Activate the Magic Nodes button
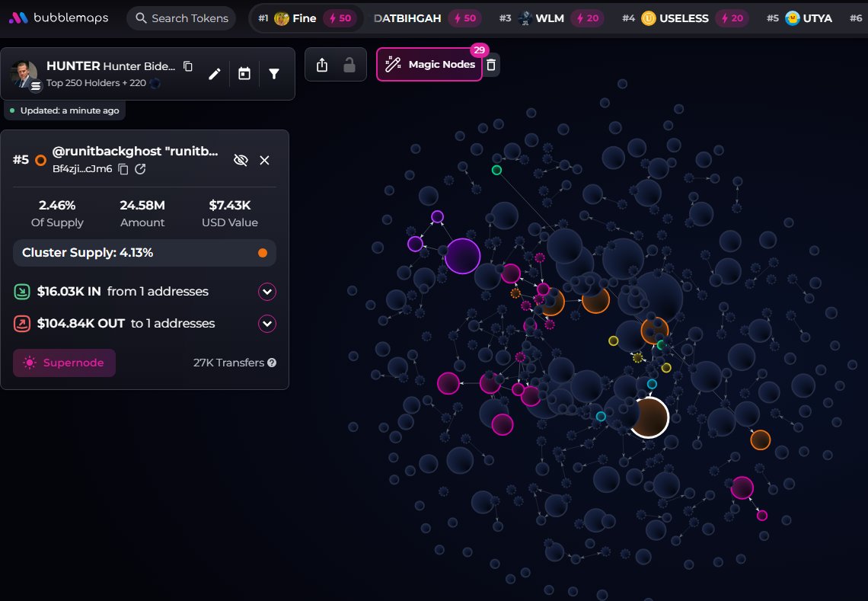This screenshot has height=601, width=868. click(429, 64)
